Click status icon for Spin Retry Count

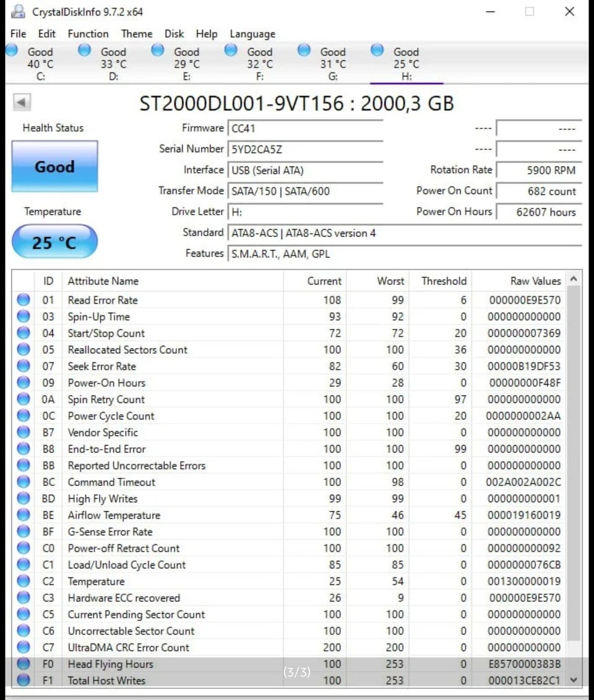pos(24,399)
